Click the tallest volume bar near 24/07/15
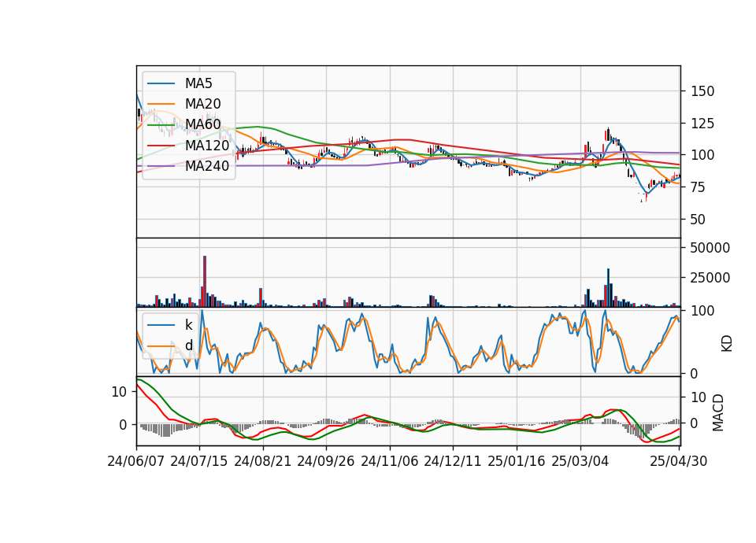This screenshot has width=756, height=543. pyautogui.click(x=205, y=282)
